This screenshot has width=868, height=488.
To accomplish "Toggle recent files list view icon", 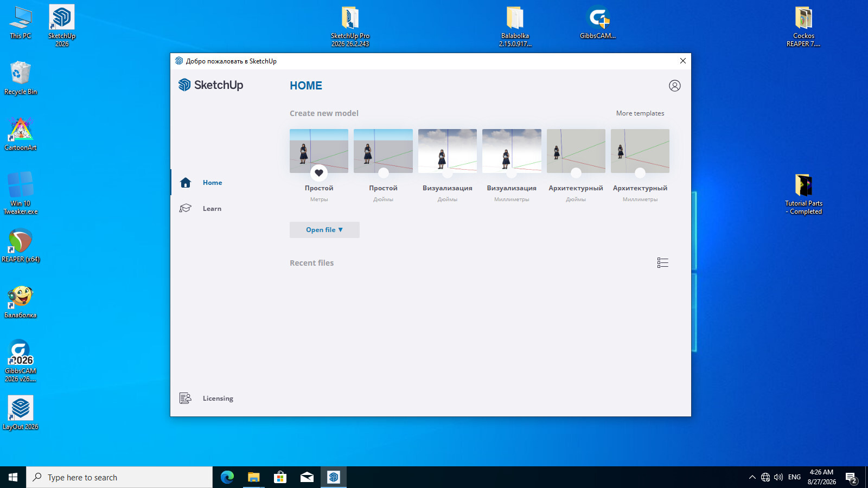I will pos(662,263).
